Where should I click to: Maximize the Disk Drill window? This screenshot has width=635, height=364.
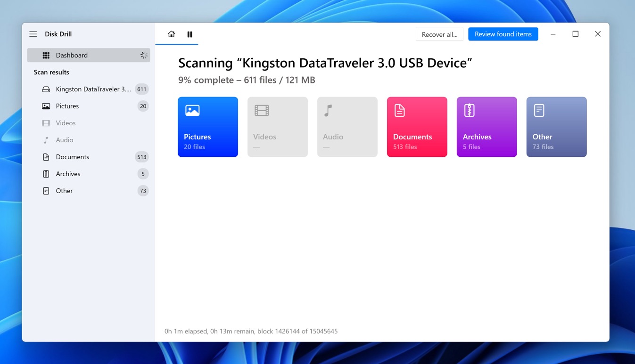[575, 34]
